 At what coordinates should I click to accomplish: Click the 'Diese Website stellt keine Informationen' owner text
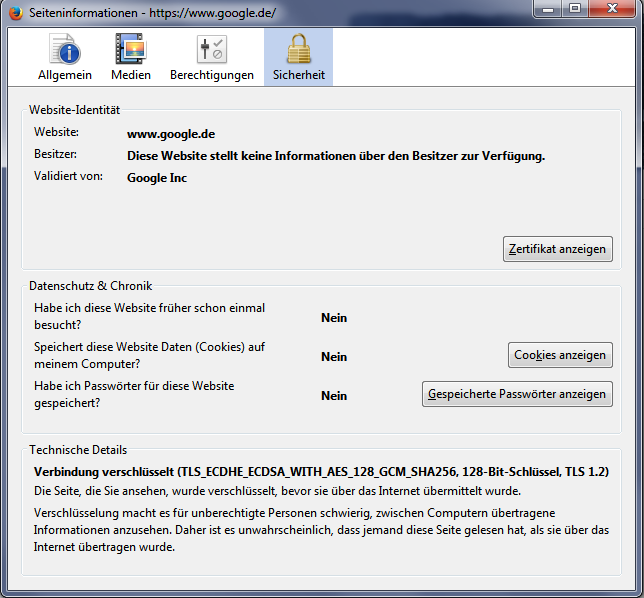point(336,156)
